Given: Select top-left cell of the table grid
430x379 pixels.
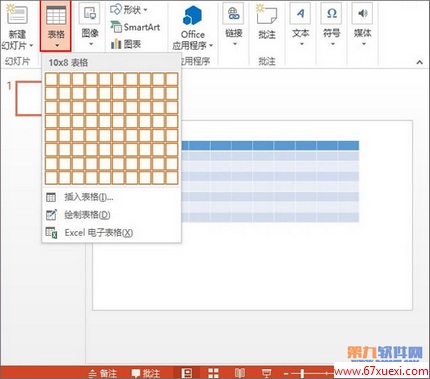Looking at the screenshot, I should click(x=51, y=80).
